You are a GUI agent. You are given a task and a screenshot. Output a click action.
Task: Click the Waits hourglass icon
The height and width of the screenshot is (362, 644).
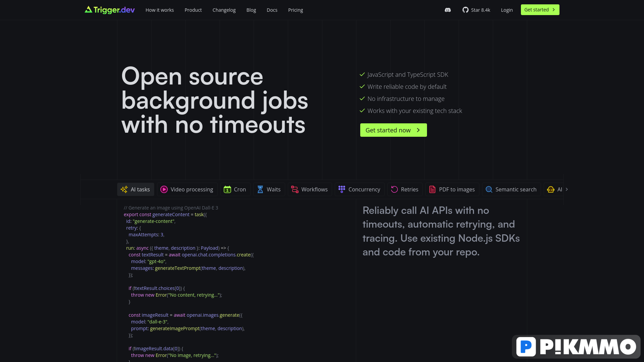260,189
